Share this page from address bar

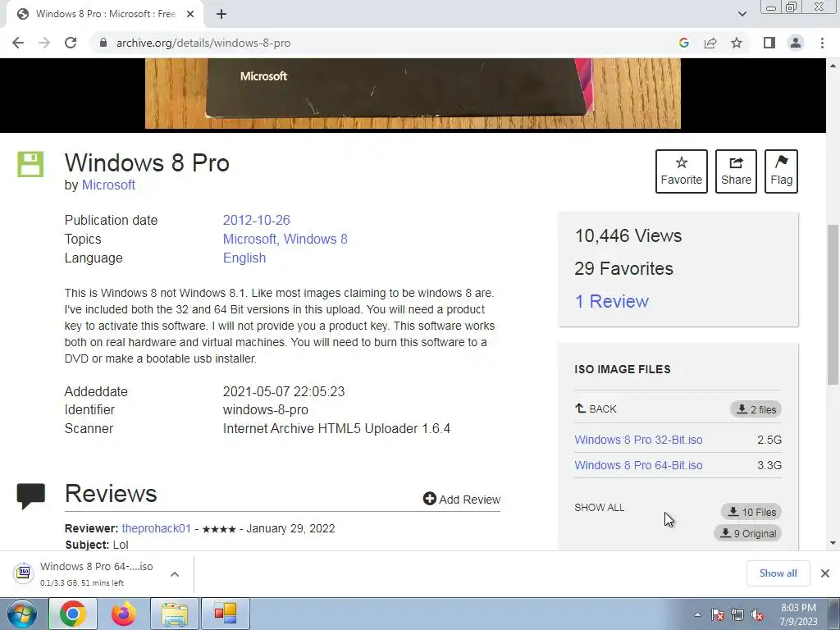[x=710, y=43]
